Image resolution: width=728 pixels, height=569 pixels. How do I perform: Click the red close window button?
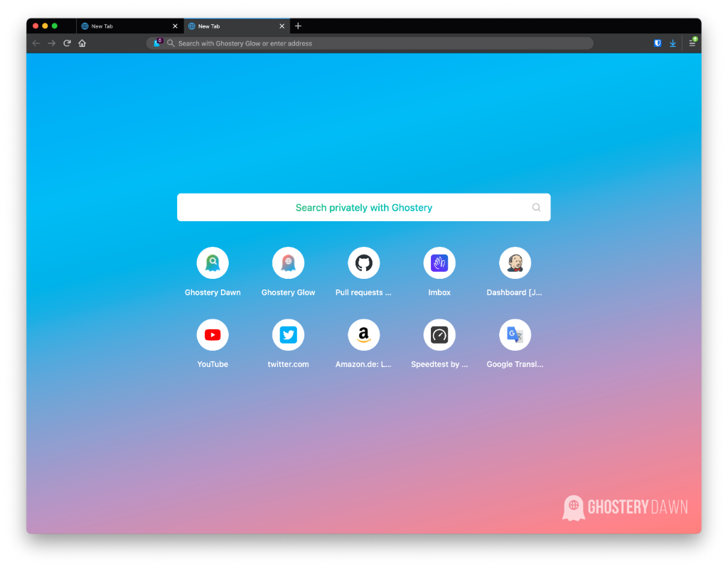pyautogui.click(x=36, y=26)
